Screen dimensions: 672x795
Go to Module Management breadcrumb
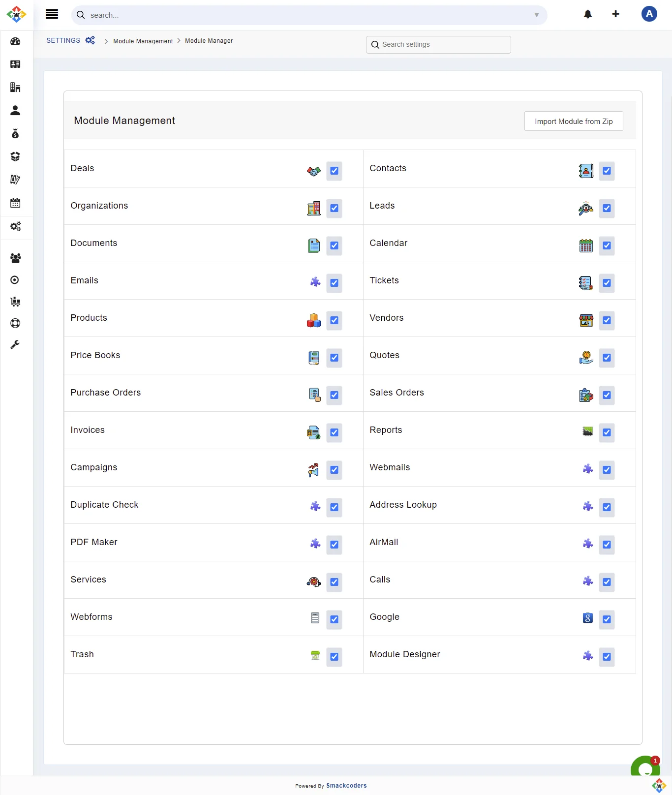(x=143, y=41)
